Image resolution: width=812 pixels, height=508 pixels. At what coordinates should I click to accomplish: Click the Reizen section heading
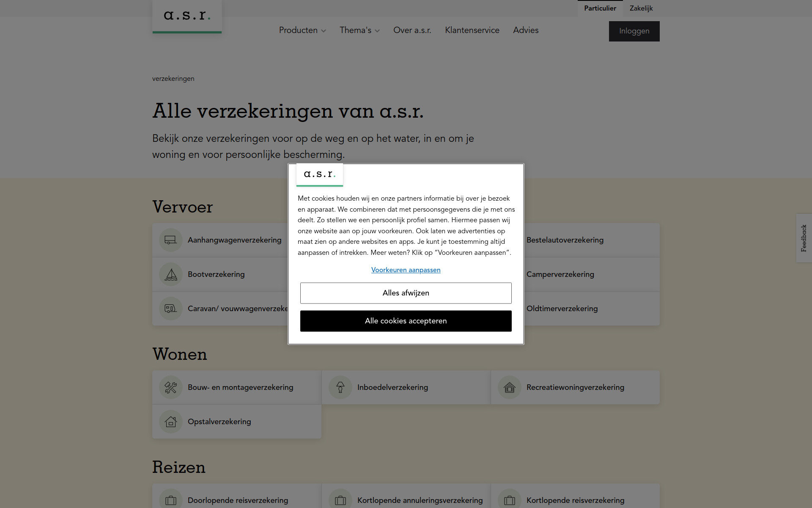coord(179,467)
